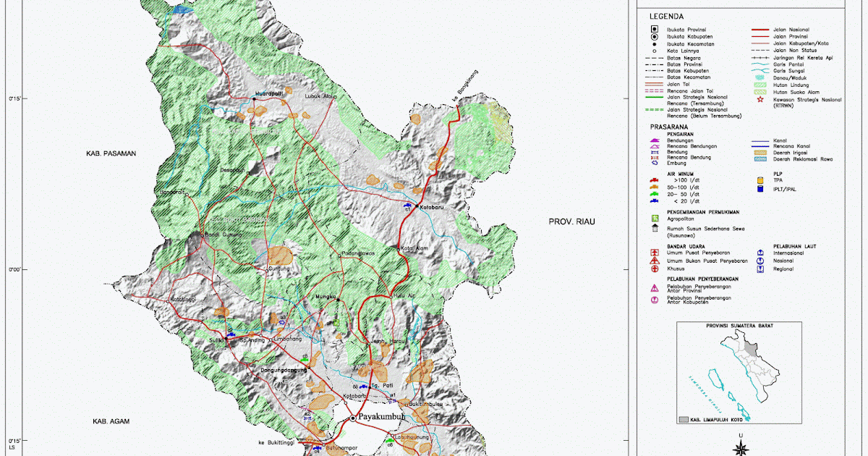Screen dimensions: 868x456
Task: Select the Pelabuhan Penyeberangan Antar Provinsi triangle icon
Action: tap(655, 288)
